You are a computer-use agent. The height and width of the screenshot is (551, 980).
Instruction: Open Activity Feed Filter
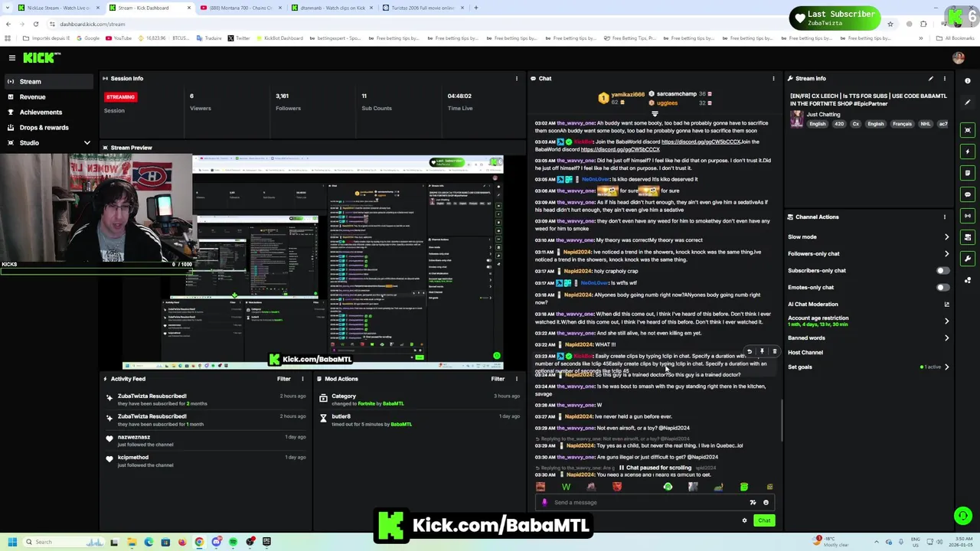(283, 379)
